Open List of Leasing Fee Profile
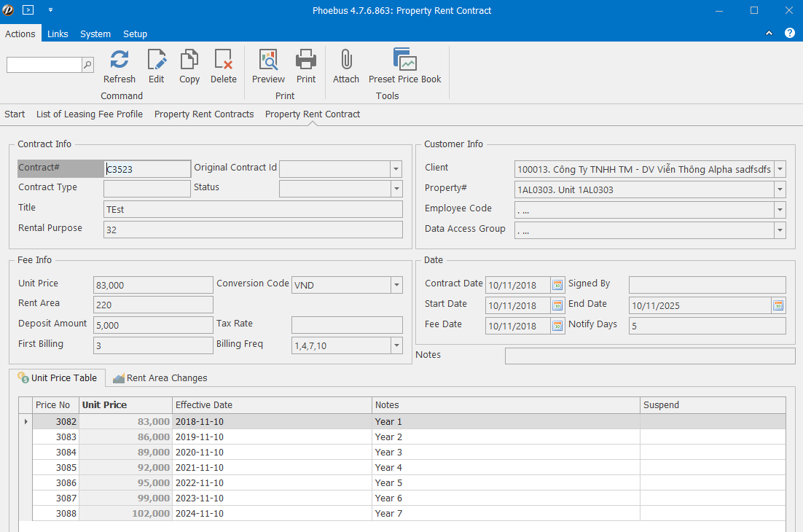 coord(90,114)
